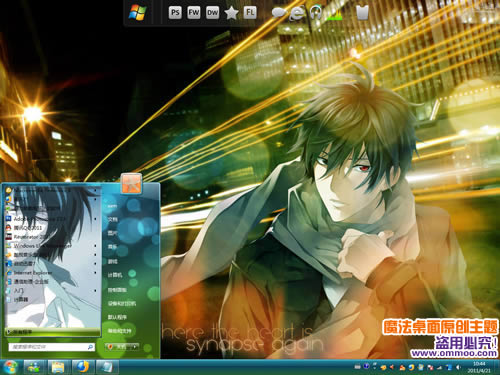This screenshot has width=500, height=375.
Task: Open Internet Explorer from top dock
Action: [298, 13]
